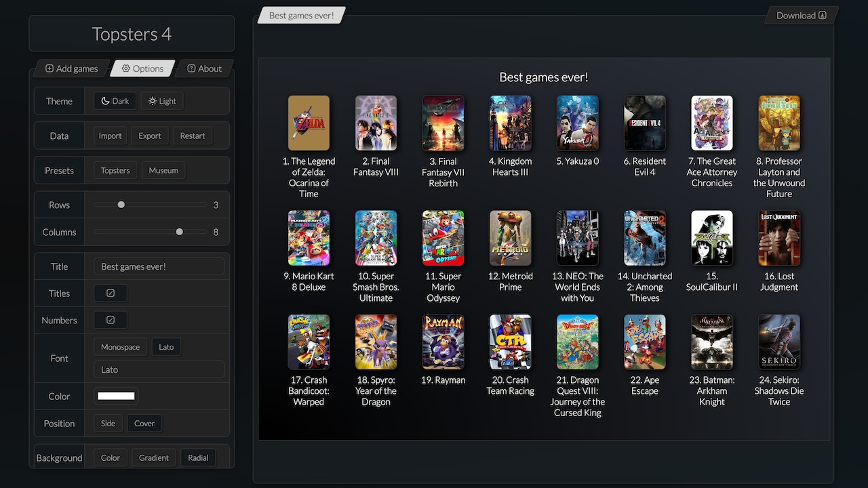Click the Spyro: Year of the Dragon cover
The width and height of the screenshot is (868, 488).
point(376,342)
